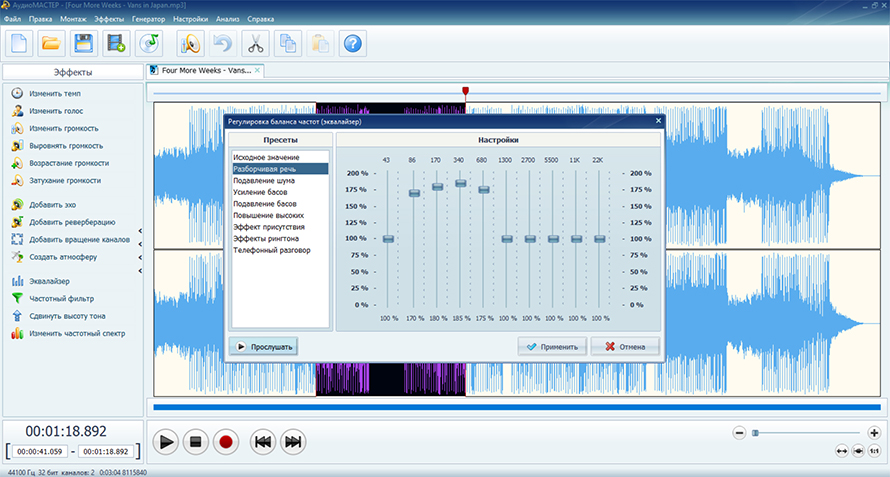Click the Отмена button
This screenshot has height=477, width=890.
625,347
